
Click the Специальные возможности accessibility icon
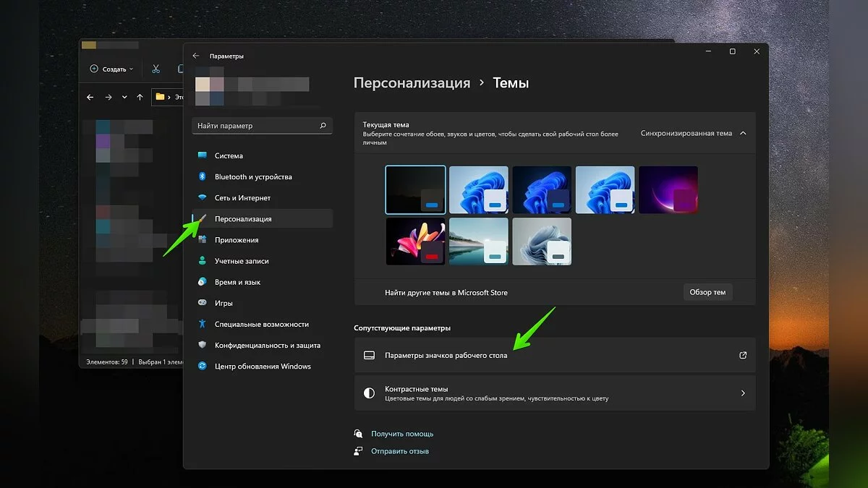coord(202,324)
